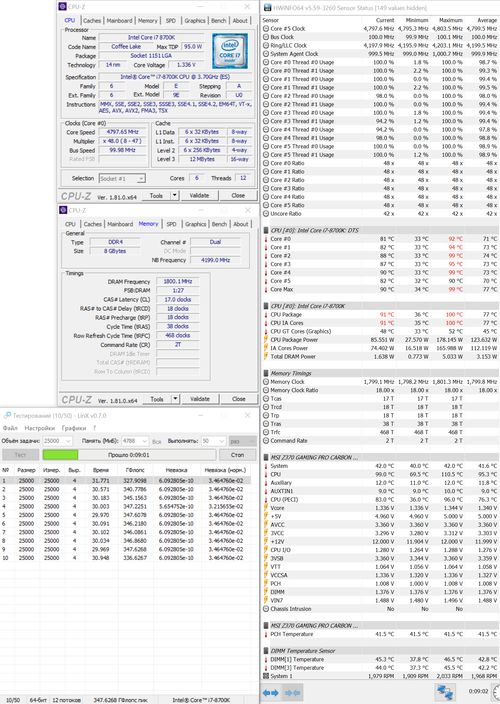Click the LinX green progress bar
Screen dimensions: 500x704
click(60, 455)
